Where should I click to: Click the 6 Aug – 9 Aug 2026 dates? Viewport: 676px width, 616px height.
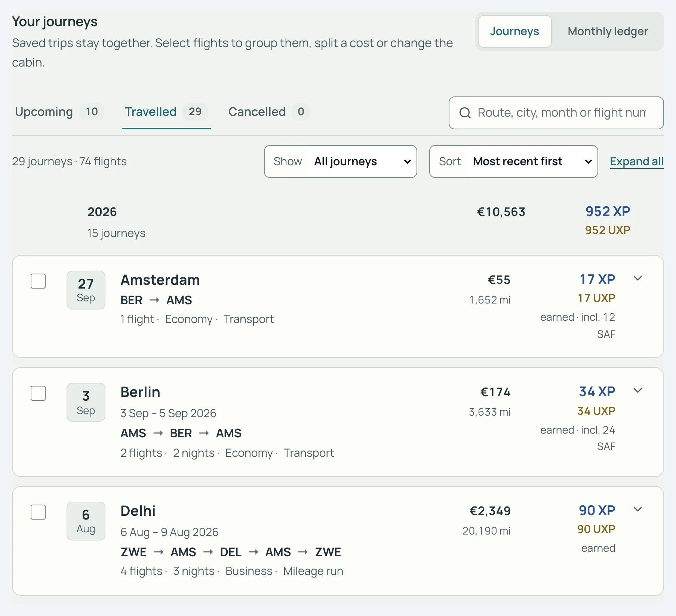pos(169,532)
